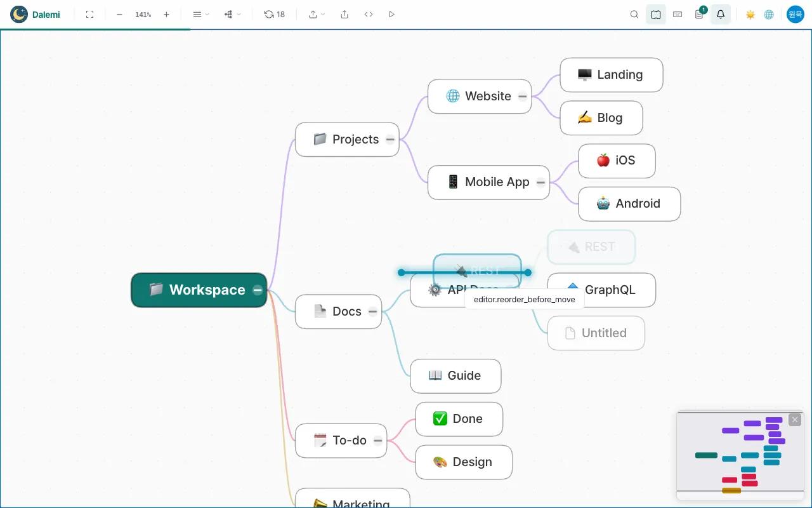Open the export upload dropdown
The width and height of the screenshot is (812, 508).
317,14
